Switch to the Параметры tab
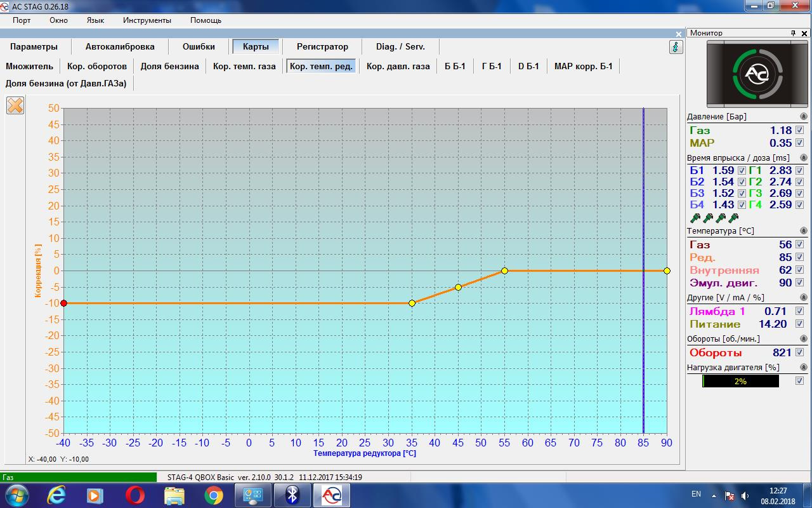The image size is (812, 508). [x=34, y=47]
